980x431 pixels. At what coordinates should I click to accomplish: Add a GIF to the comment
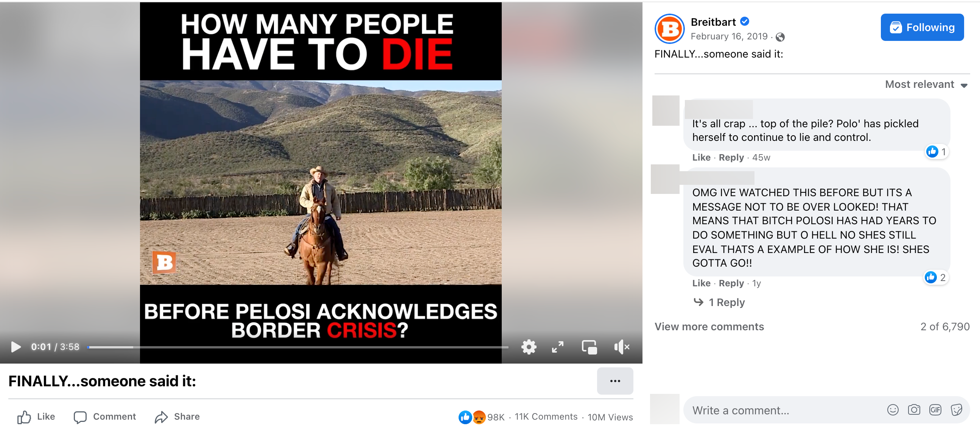click(x=935, y=410)
